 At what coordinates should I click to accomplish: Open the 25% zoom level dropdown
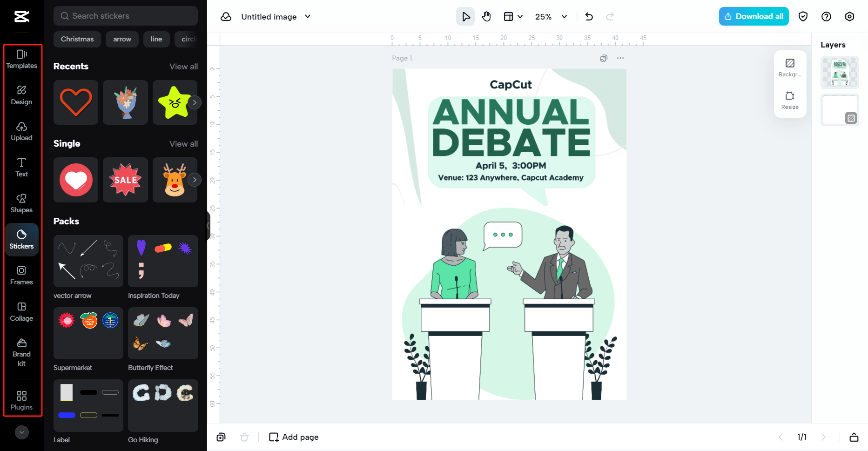tap(551, 17)
